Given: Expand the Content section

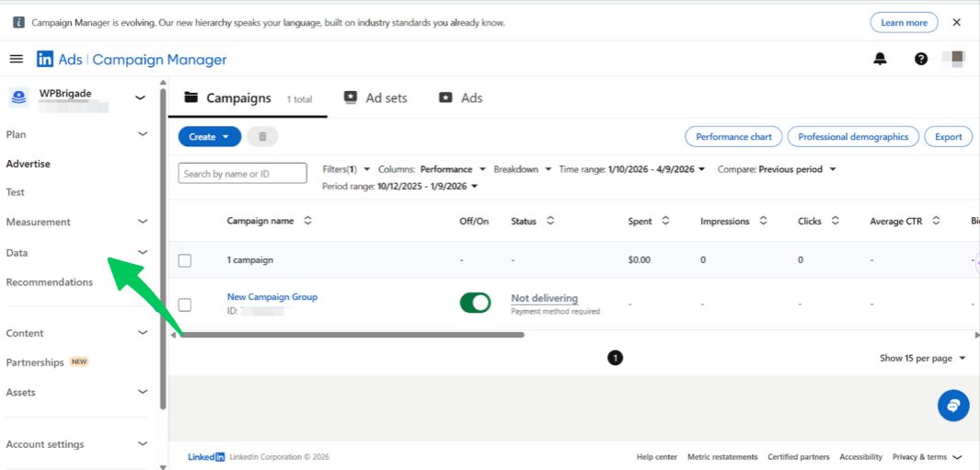Looking at the screenshot, I should [x=144, y=333].
